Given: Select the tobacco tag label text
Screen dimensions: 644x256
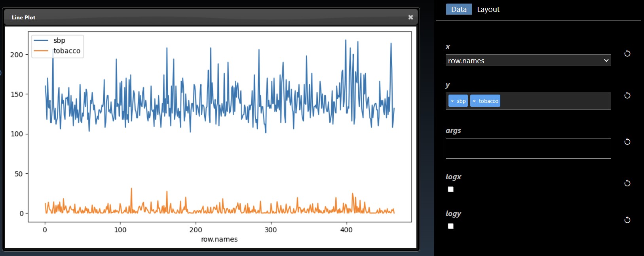Looking at the screenshot, I should click(x=488, y=101).
